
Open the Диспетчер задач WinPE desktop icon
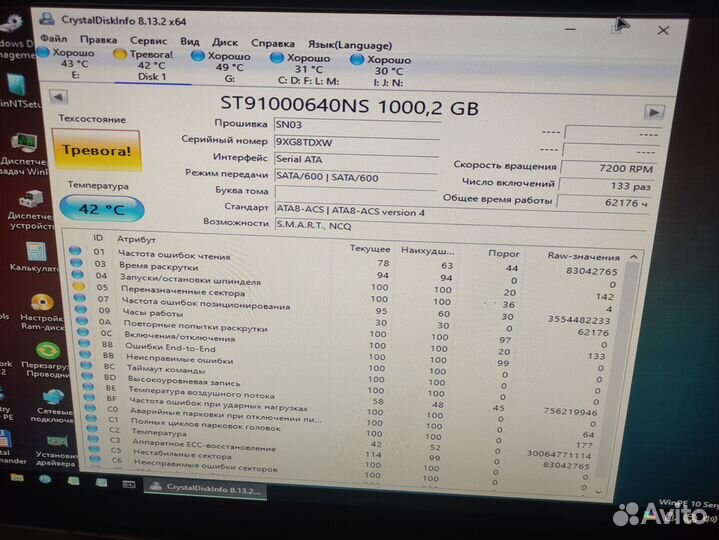pos(25,154)
